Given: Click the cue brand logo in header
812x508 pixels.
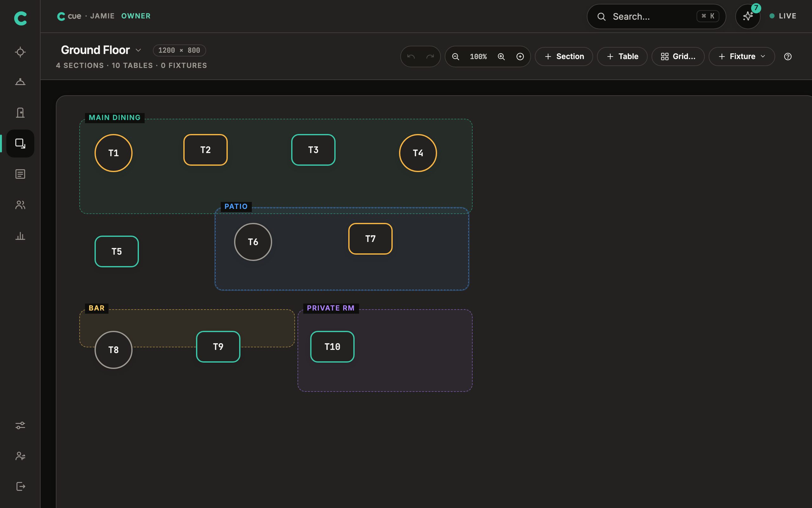Looking at the screenshot, I should pyautogui.click(x=69, y=16).
